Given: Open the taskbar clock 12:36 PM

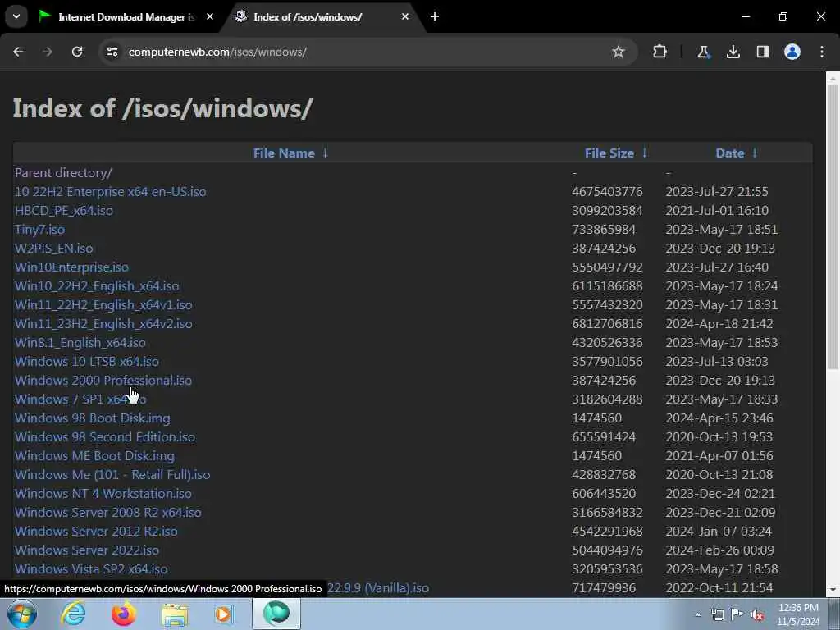Looking at the screenshot, I should pos(798,614).
